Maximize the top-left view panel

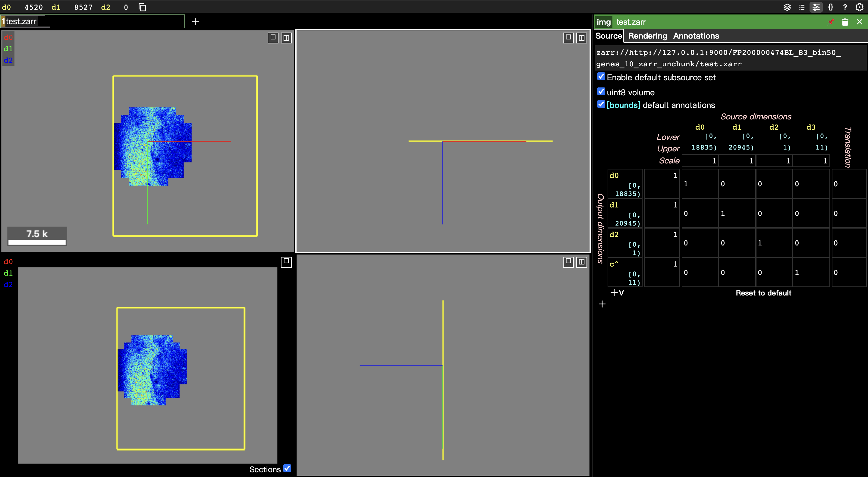[272, 38]
